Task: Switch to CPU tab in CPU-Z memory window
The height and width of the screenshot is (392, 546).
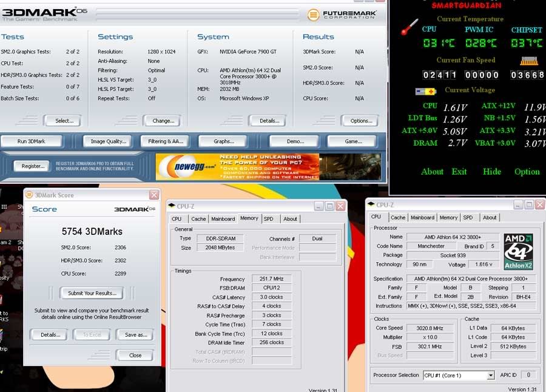Action: coord(177,219)
